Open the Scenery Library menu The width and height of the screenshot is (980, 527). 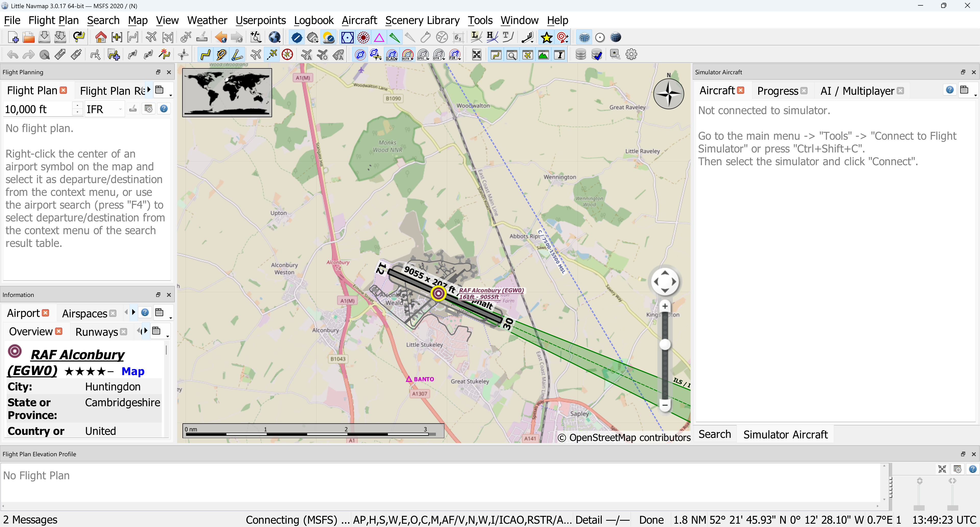point(422,20)
